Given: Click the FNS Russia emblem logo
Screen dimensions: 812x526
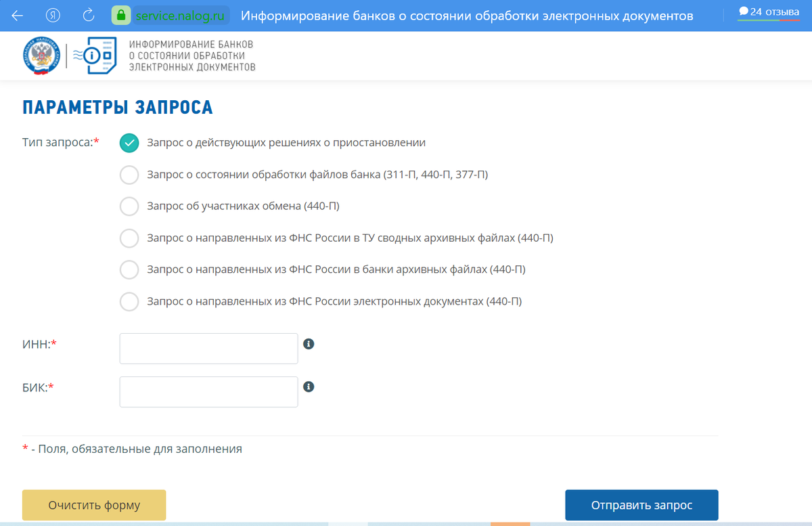Looking at the screenshot, I should (x=40, y=55).
